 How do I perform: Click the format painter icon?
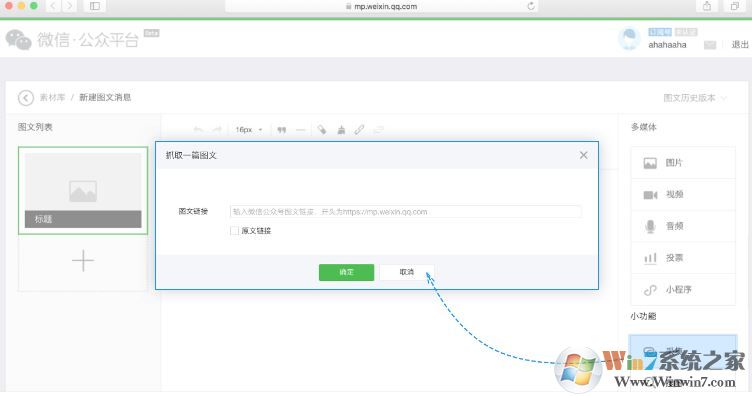click(x=321, y=129)
